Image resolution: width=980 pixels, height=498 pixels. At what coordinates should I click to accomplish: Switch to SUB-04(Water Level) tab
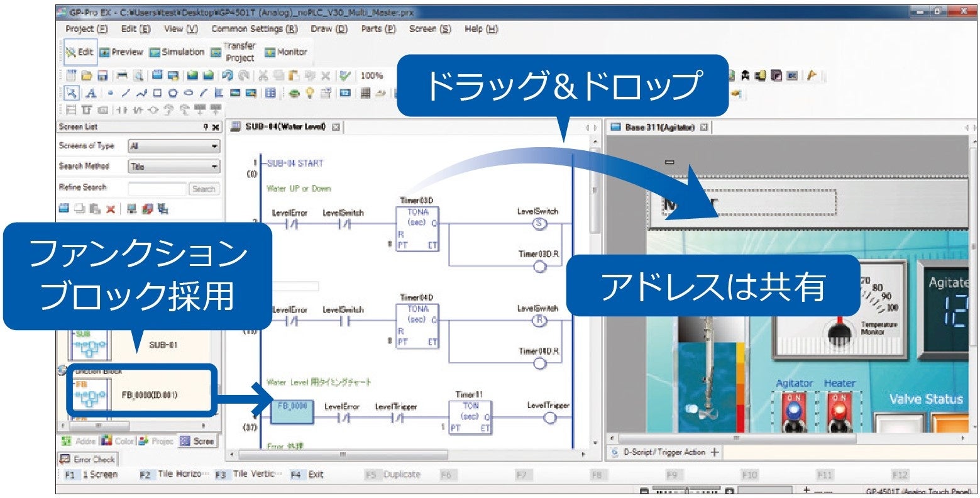[286, 127]
